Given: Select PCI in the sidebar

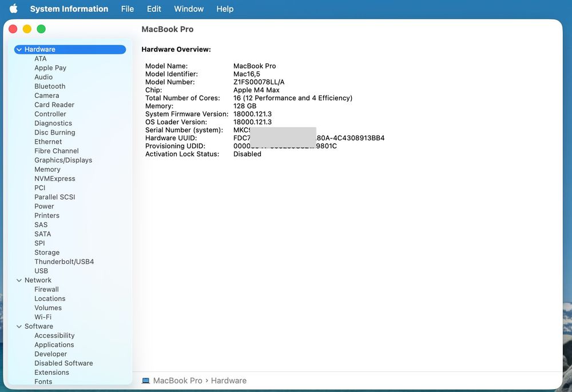Looking at the screenshot, I should [40, 188].
